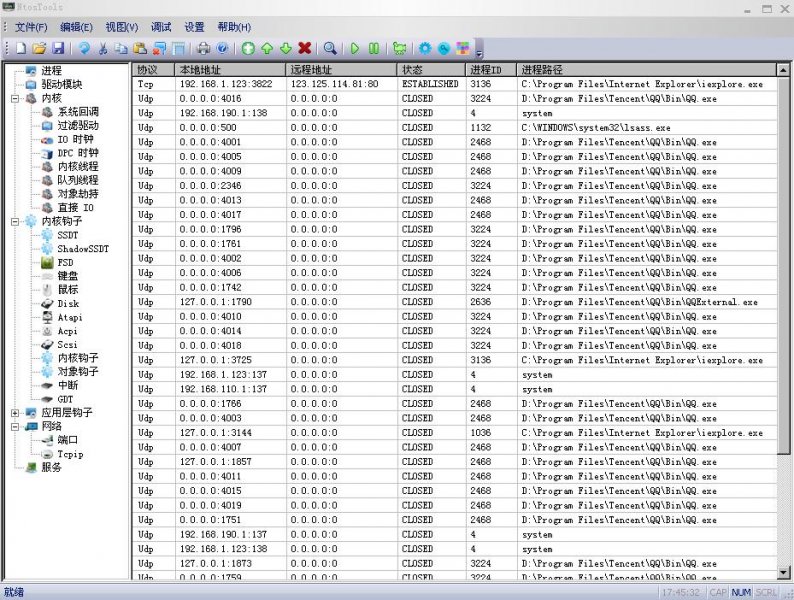The image size is (794, 600).
Task: Sort by the 协议 column header
Action: pos(153,70)
